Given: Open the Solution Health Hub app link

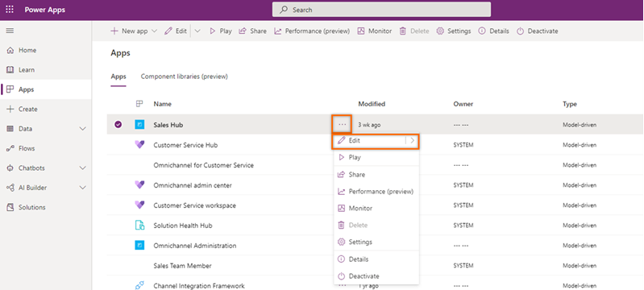Looking at the screenshot, I should [x=183, y=226].
